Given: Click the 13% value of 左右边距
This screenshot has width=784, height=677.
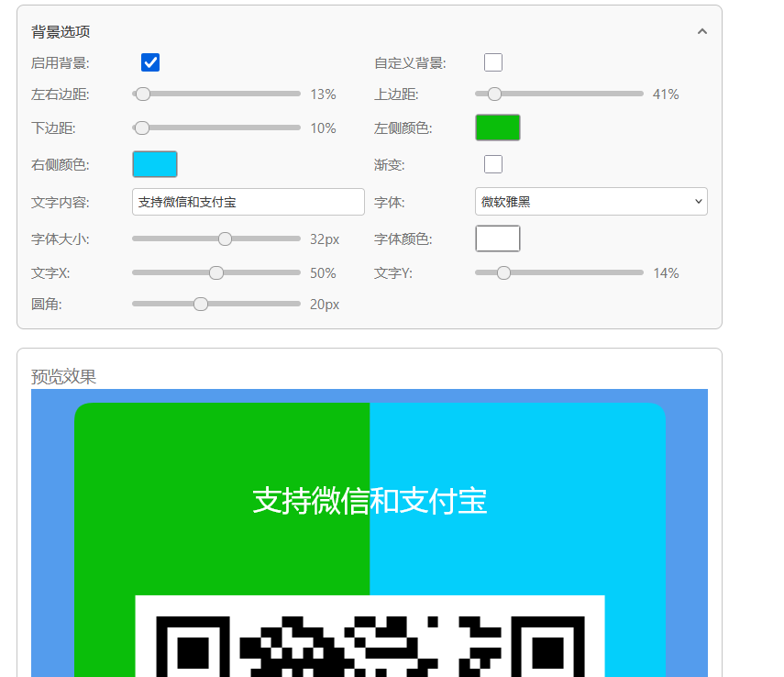Looking at the screenshot, I should (x=323, y=94).
